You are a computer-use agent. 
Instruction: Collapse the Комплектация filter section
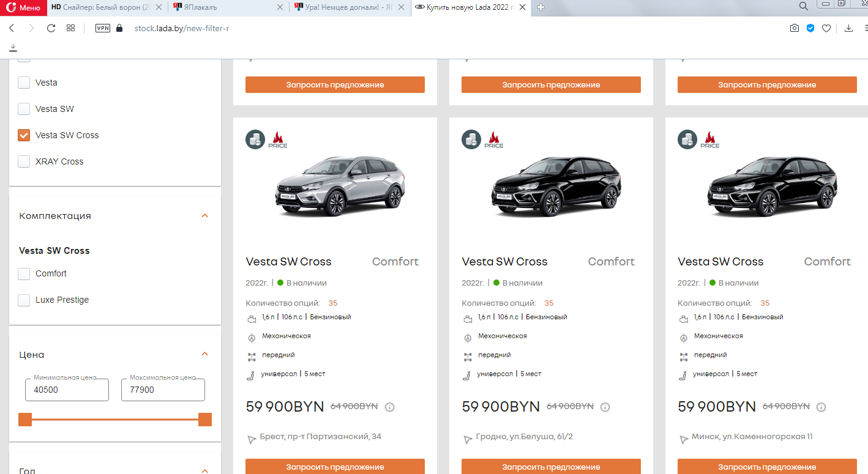coord(205,215)
